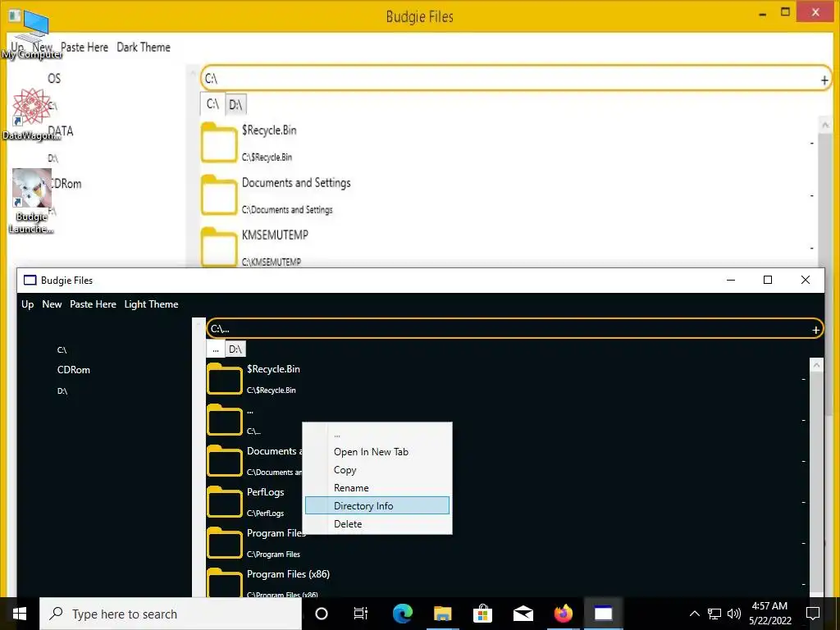The width and height of the screenshot is (840, 630).
Task: Open the PerfLogs folder icon
Action: point(225,502)
